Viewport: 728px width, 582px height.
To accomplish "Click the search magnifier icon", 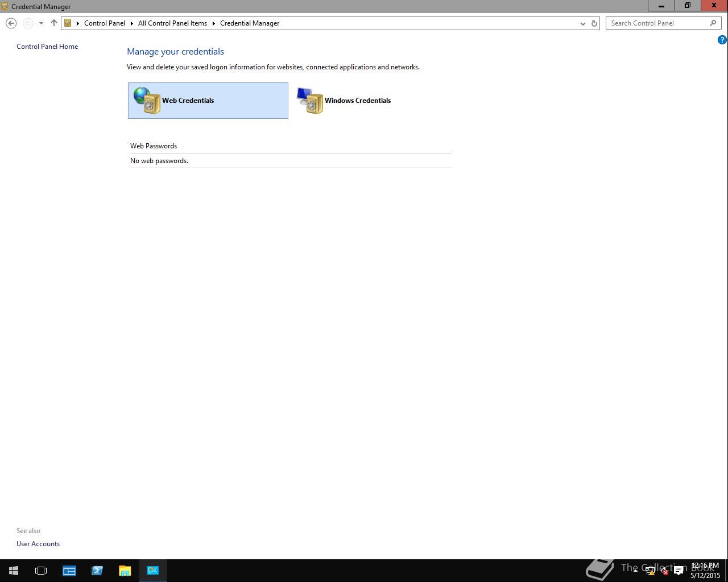I will click(x=713, y=23).
